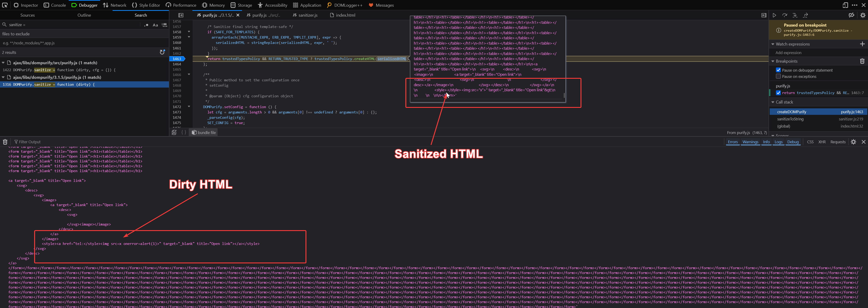The width and height of the screenshot is (868, 308).
Task: Clear console output with the trash icon
Action: pos(5,142)
